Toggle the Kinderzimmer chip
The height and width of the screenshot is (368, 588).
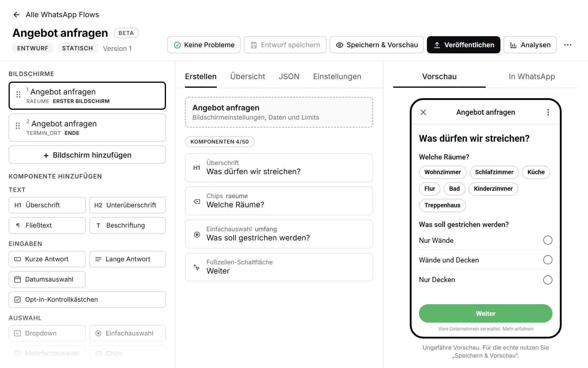(493, 189)
